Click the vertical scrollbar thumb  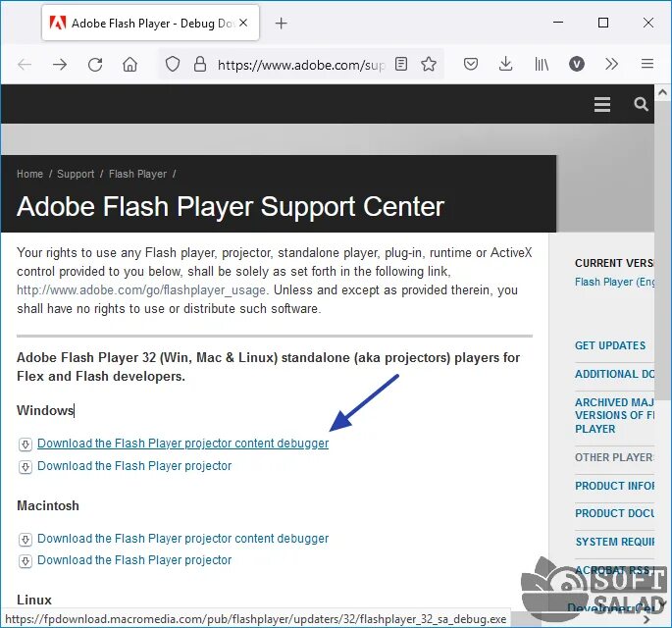662,250
